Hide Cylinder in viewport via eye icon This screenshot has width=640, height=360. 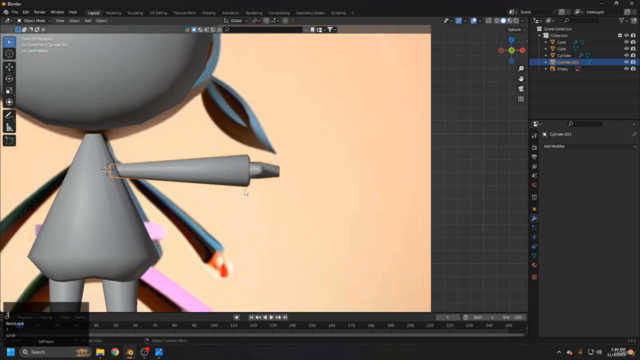[626, 56]
